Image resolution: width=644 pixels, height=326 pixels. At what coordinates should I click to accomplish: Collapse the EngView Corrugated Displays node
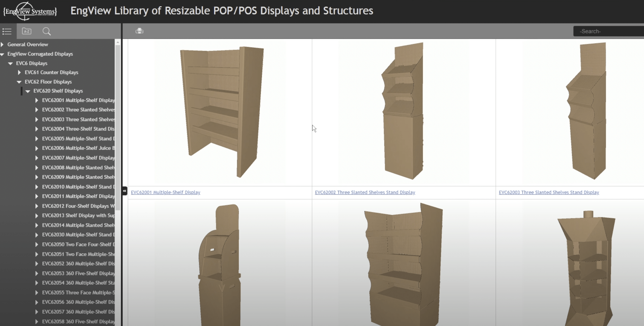click(x=2, y=54)
